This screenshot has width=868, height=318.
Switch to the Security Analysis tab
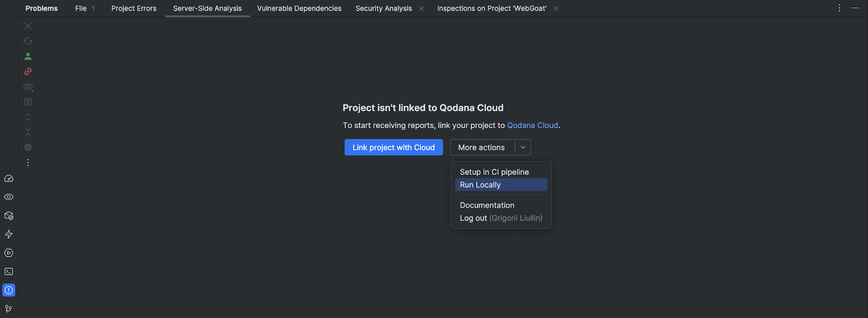(384, 8)
